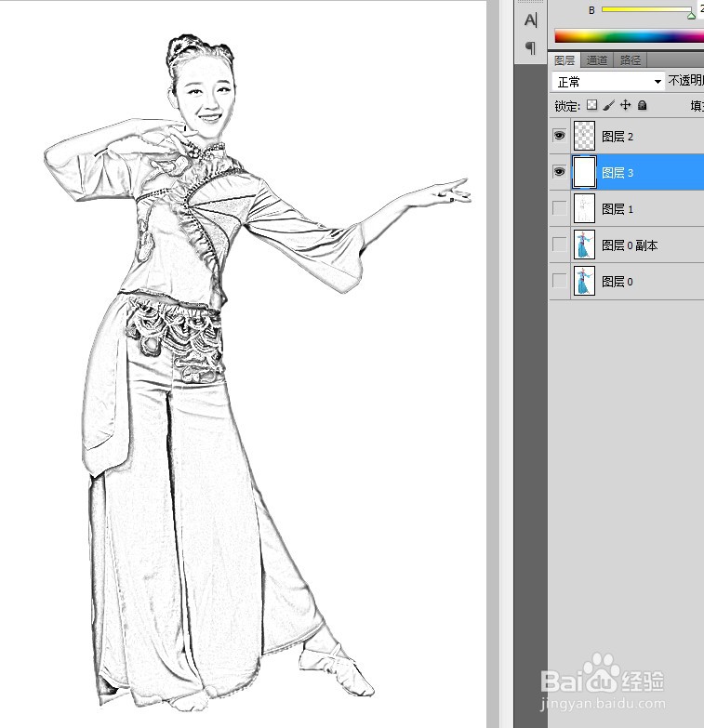
Task: Hide layer 图层 2 with its eye icon
Action: click(559, 136)
